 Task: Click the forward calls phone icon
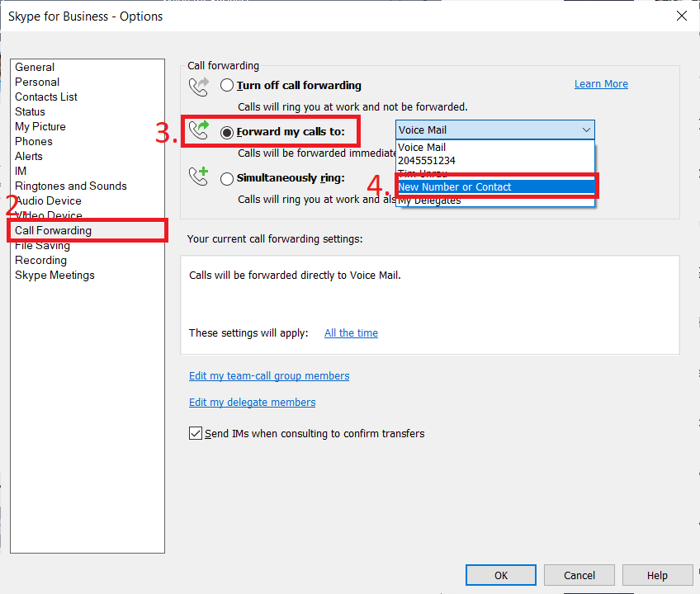[x=198, y=130]
